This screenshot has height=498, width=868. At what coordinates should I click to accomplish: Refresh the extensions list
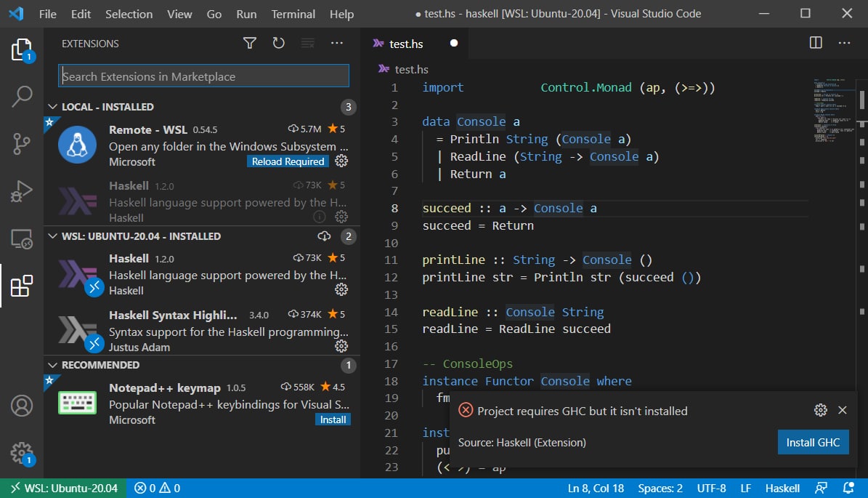click(278, 43)
